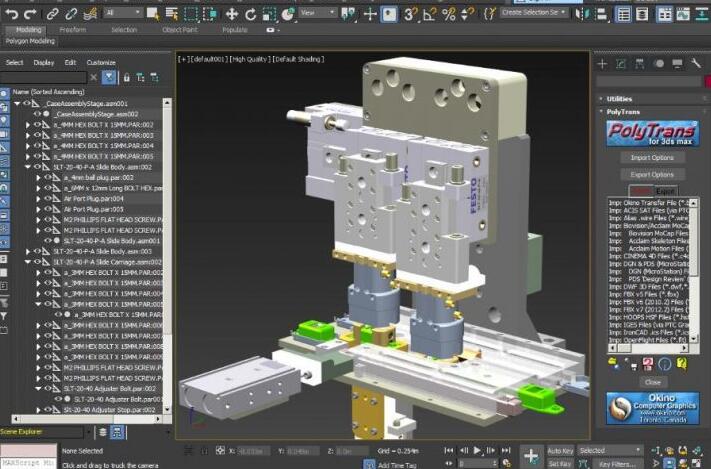Select the Move transform tool
Viewport: 711px width, 469px height.
coord(231,14)
